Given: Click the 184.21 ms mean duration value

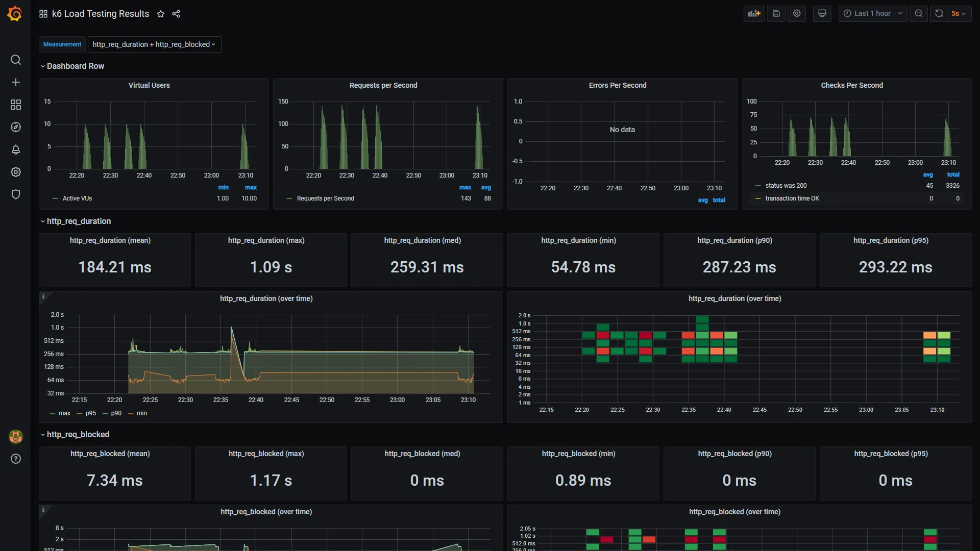Looking at the screenshot, I should pos(115,267).
